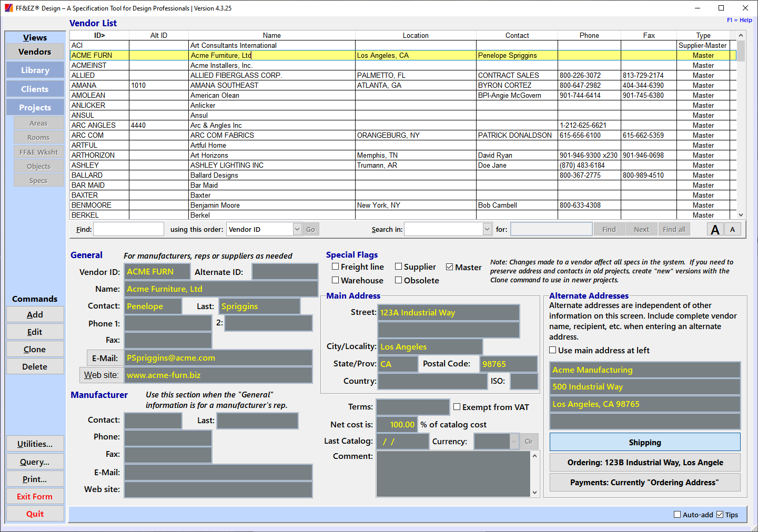758x532 pixels.
Task: Click the Find input field
Action: pos(128,229)
